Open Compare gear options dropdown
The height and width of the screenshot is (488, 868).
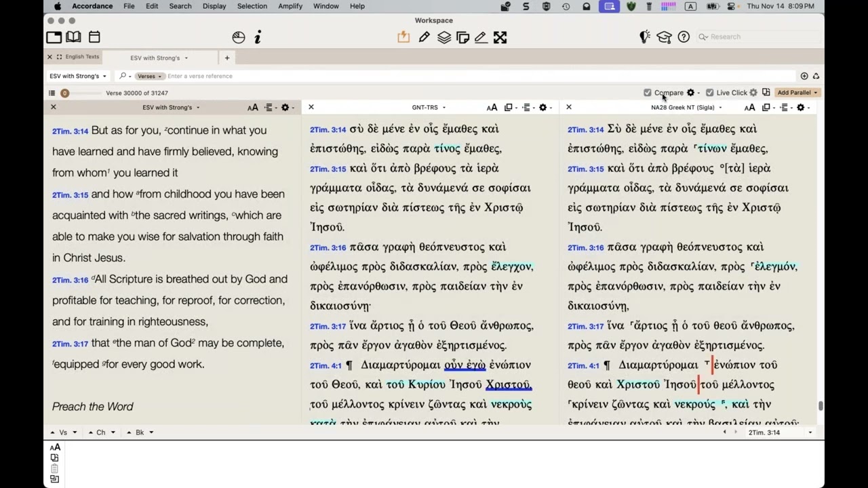coord(693,93)
